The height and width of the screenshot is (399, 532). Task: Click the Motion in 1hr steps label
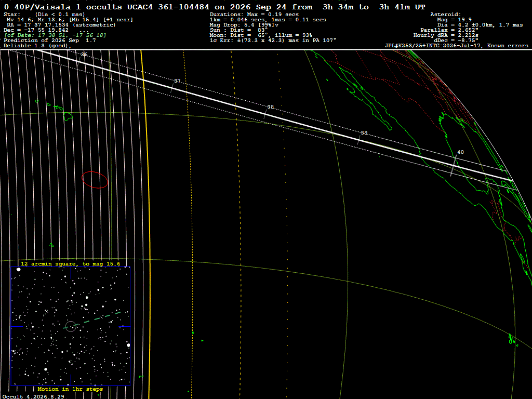click(x=70, y=389)
